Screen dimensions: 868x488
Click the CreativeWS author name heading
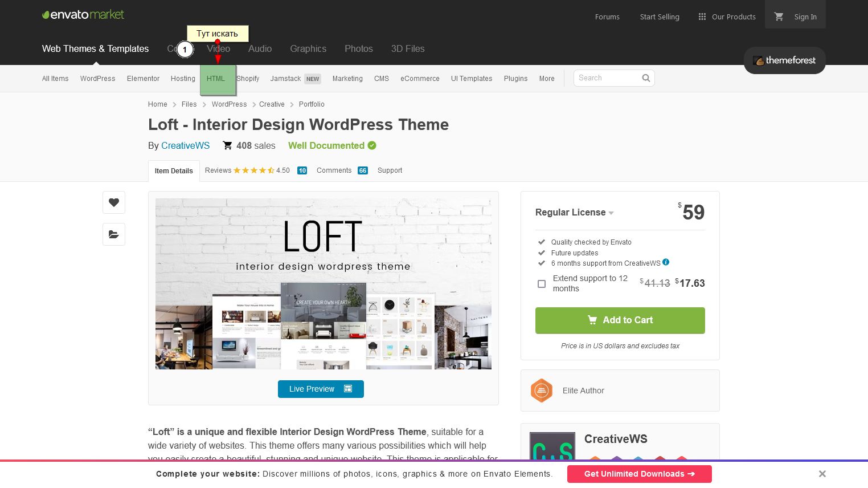pos(616,439)
